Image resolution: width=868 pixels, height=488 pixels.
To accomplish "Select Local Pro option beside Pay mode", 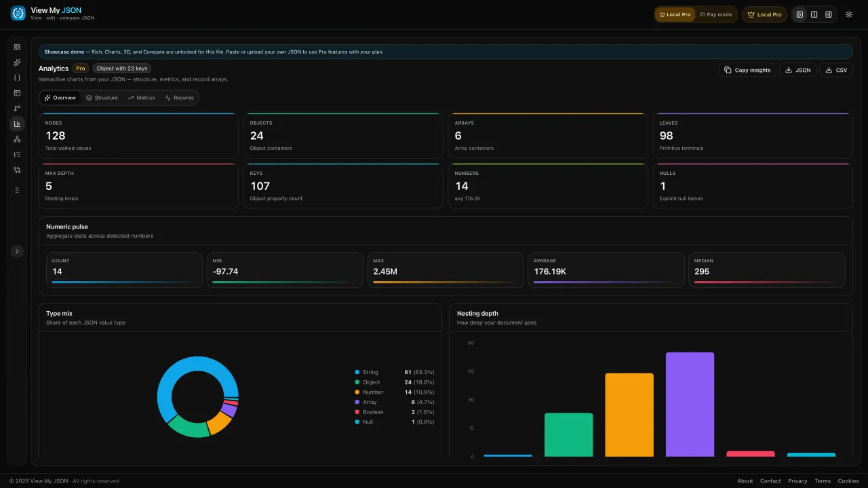I will click(675, 14).
